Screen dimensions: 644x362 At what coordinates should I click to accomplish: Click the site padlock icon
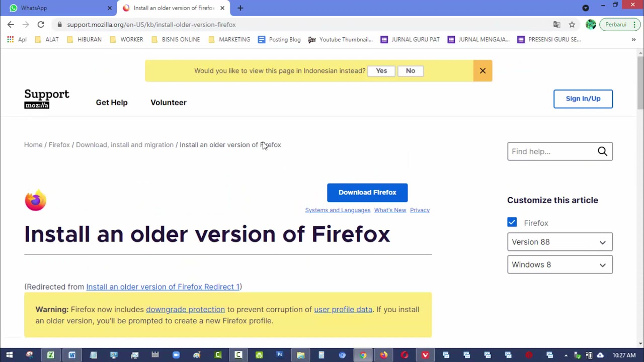click(59, 24)
